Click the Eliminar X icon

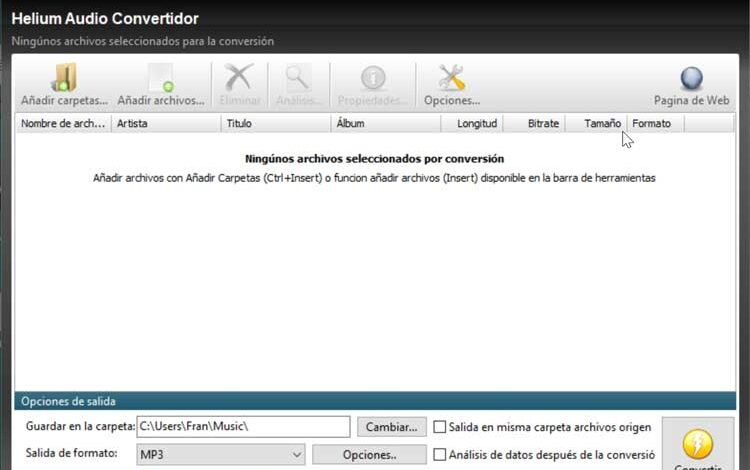[x=239, y=77]
